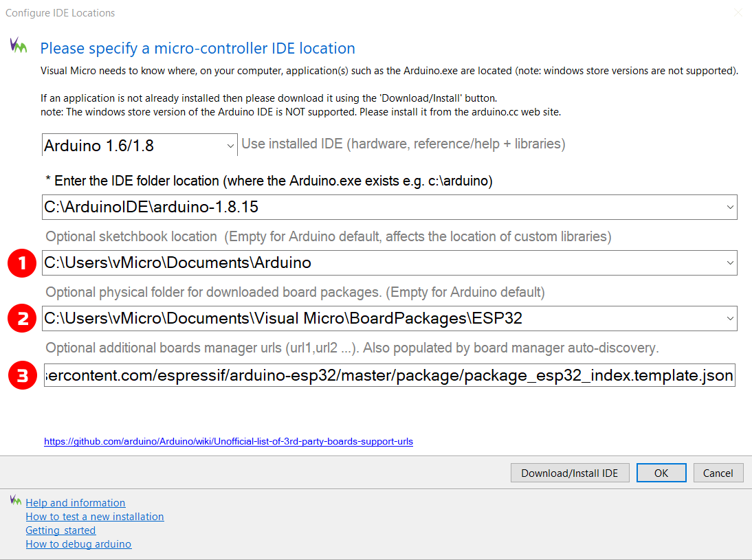This screenshot has height=560, width=752.
Task: Open the How to test a new installation link
Action: (95, 517)
